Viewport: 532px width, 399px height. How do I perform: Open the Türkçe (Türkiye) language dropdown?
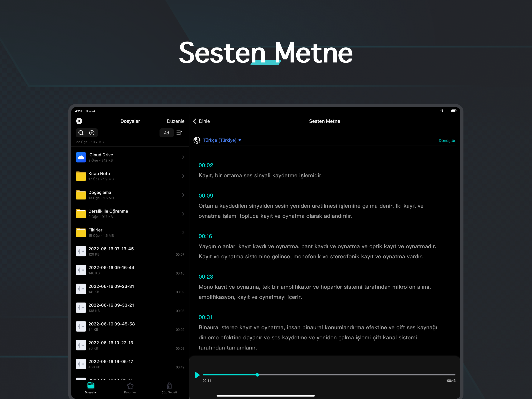pyautogui.click(x=222, y=140)
